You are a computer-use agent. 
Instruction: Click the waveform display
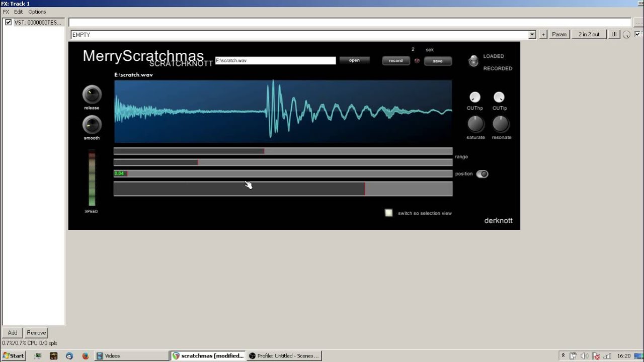pyautogui.click(x=283, y=112)
